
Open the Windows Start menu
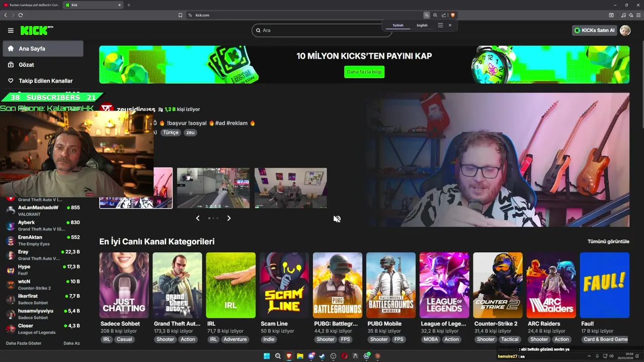tap(267, 356)
